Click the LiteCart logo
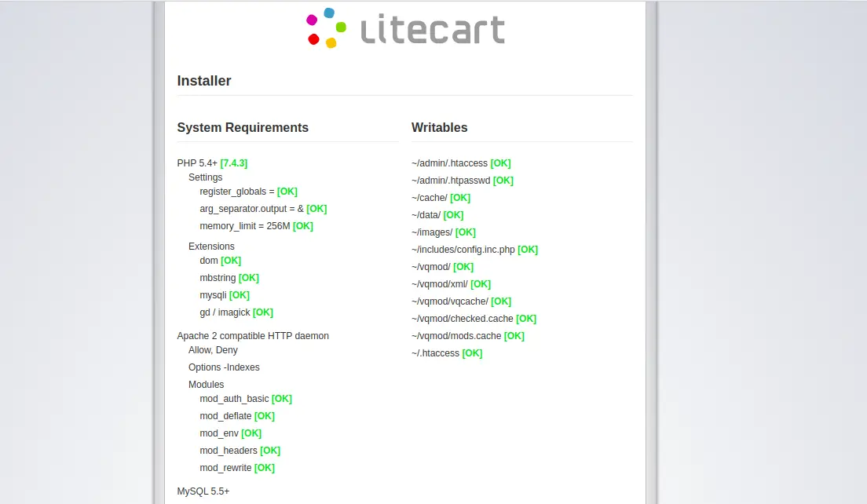 pyautogui.click(x=405, y=27)
